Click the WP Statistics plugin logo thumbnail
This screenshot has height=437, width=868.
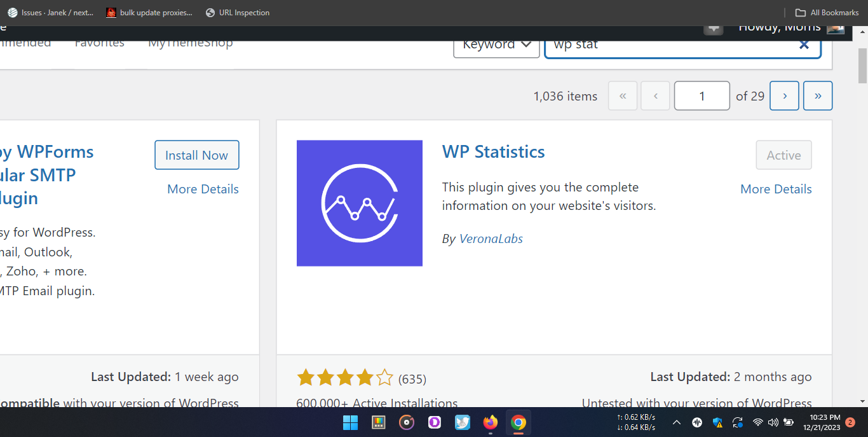[x=360, y=203]
